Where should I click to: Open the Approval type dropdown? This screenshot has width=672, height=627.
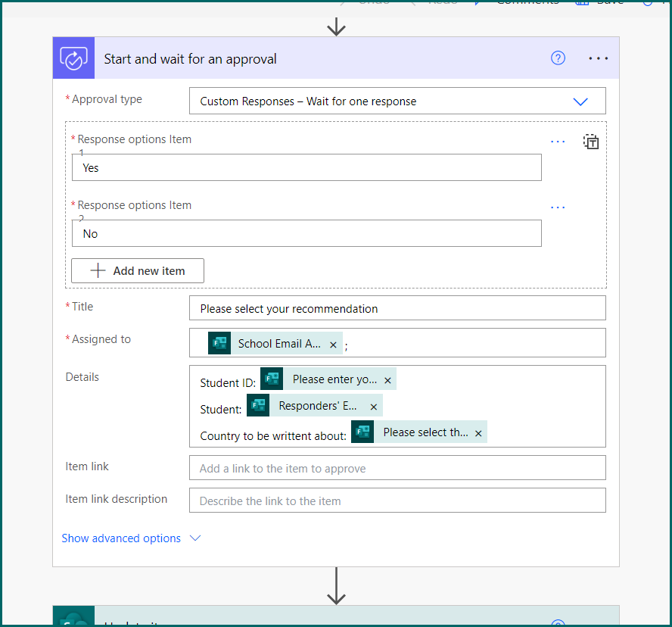(397, 101)
